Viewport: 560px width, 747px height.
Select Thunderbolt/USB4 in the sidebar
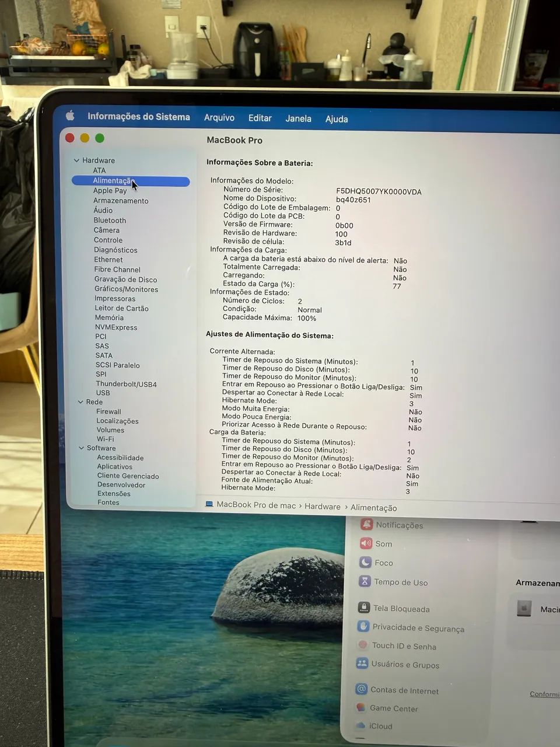126,384
